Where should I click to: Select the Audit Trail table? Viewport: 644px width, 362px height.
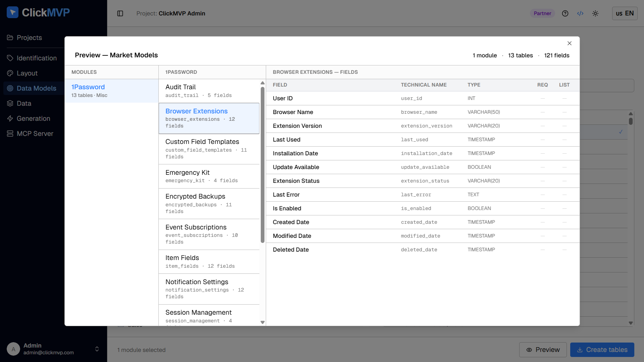209,91
